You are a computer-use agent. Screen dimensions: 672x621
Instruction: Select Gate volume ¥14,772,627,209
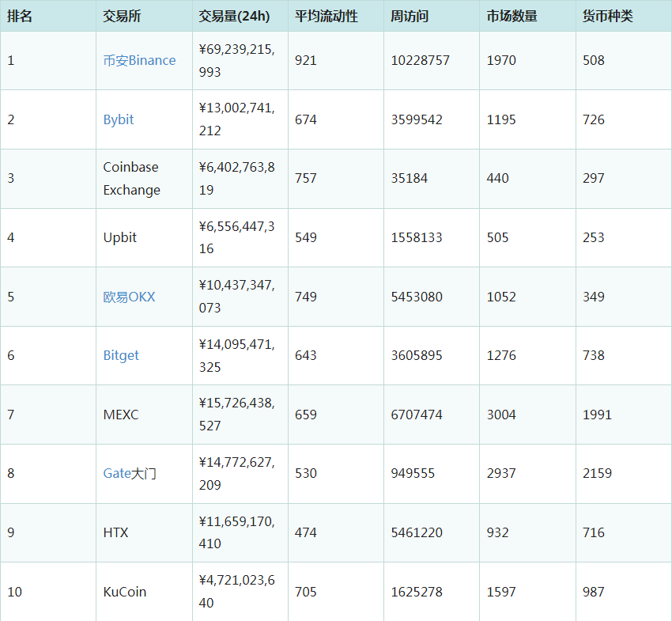236,474
